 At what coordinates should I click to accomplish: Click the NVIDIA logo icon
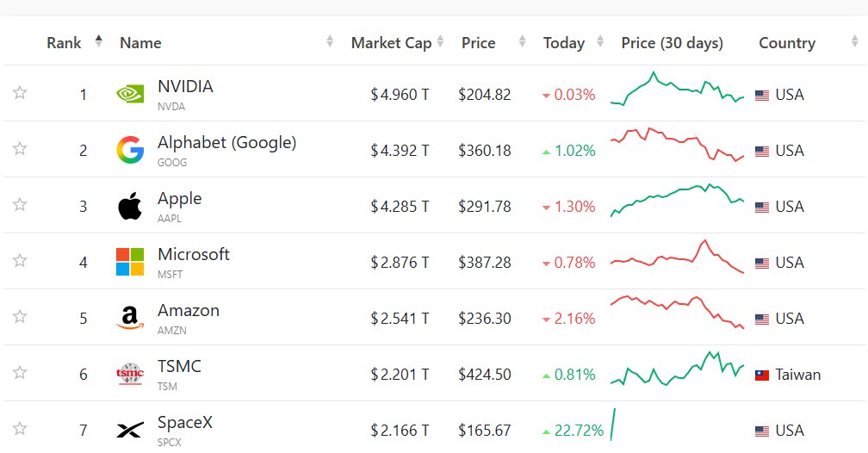click(x=130, y=94)
